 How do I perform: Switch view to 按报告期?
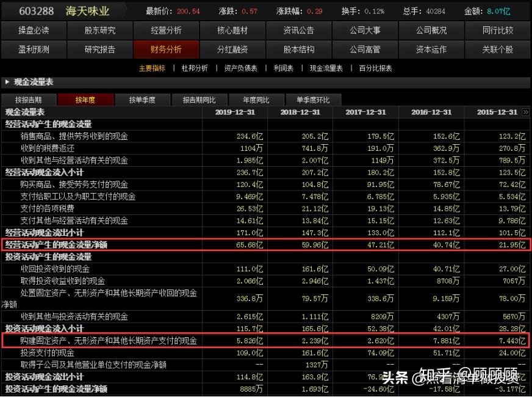(x=29, y=100)
